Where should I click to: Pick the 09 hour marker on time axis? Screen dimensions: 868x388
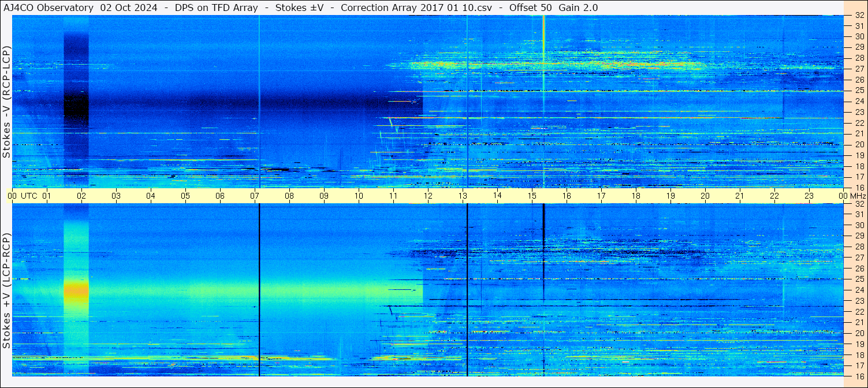[324, 196]
